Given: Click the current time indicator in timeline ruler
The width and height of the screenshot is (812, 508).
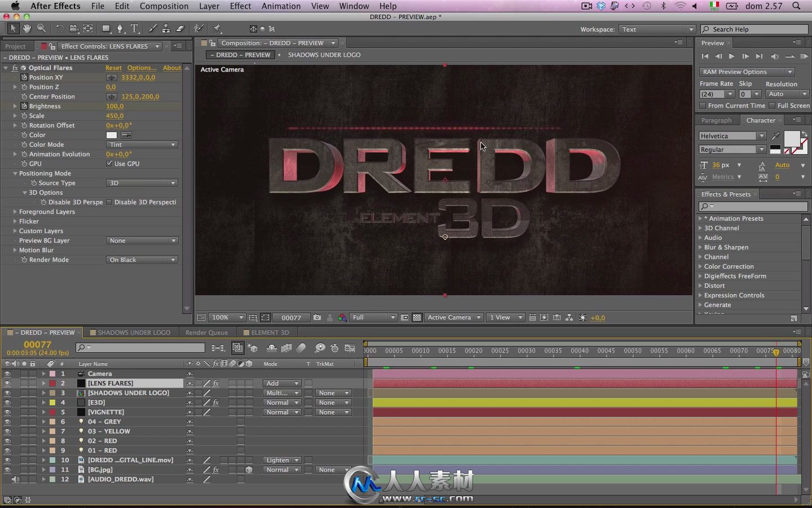Looking at the screenshot, I should tap(776, 352).
